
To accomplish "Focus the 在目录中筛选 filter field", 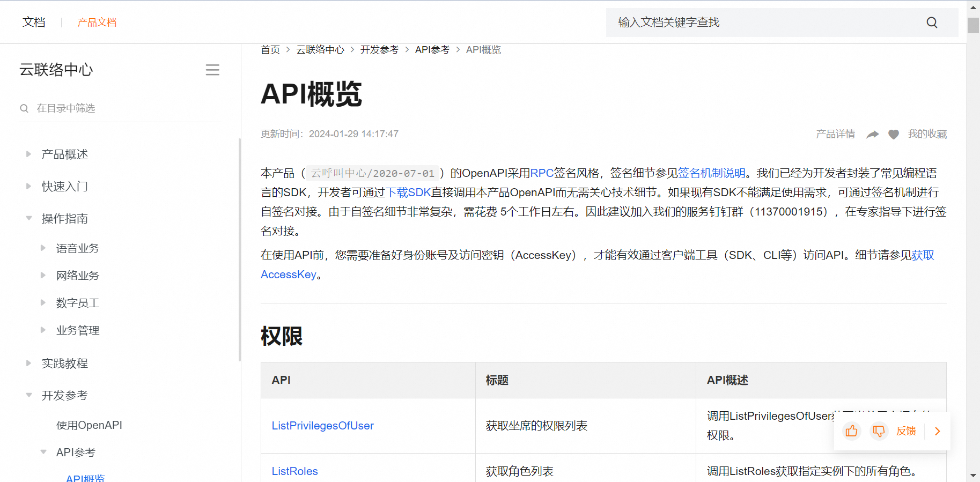I will (x=120, y=108).
